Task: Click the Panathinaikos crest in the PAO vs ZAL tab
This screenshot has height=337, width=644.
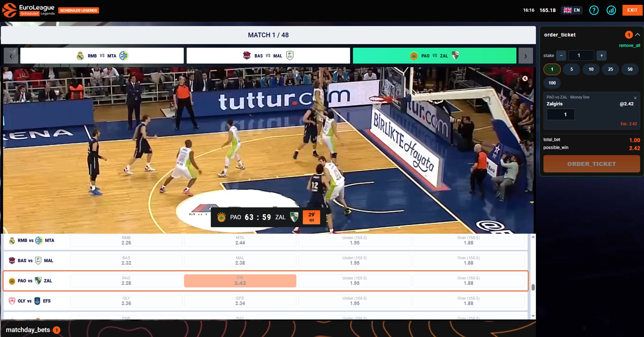Action: 414,56
